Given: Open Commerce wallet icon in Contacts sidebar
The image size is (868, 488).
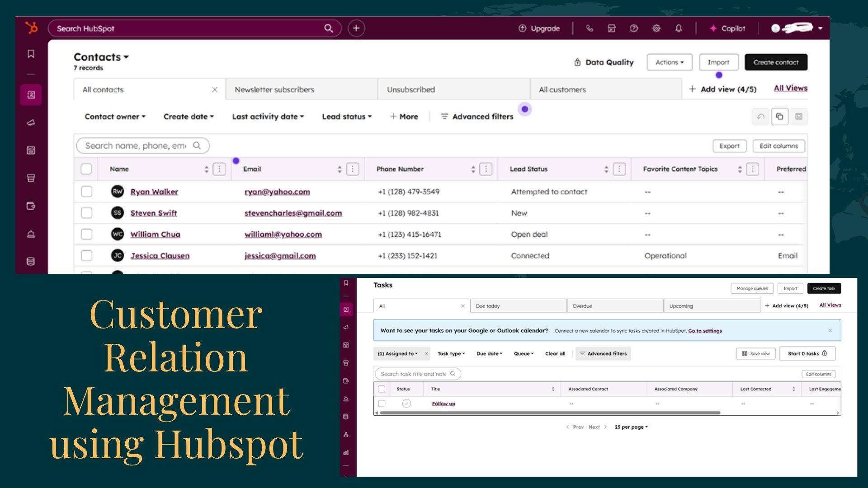Looking at the screenshot, I should 31,206.
